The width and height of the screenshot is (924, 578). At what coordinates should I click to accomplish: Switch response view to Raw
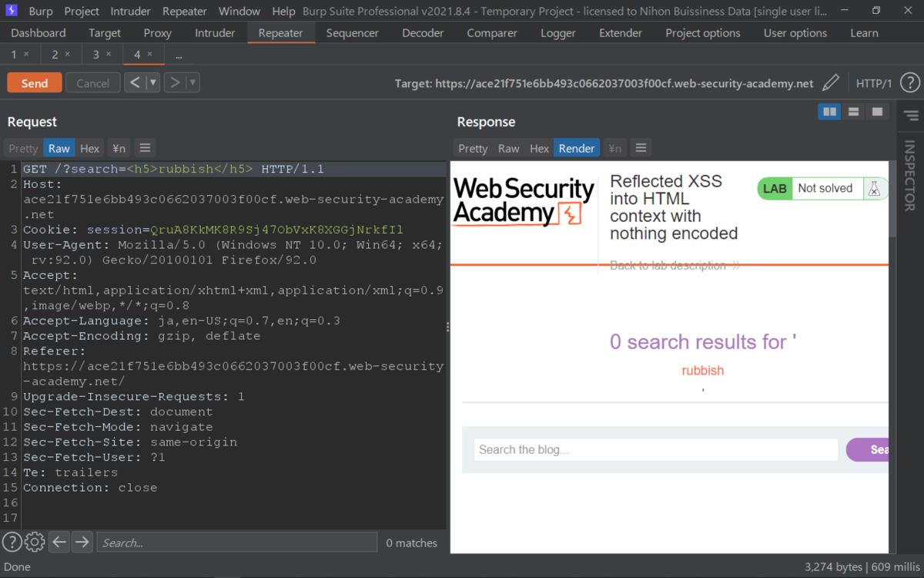(509, 149)
